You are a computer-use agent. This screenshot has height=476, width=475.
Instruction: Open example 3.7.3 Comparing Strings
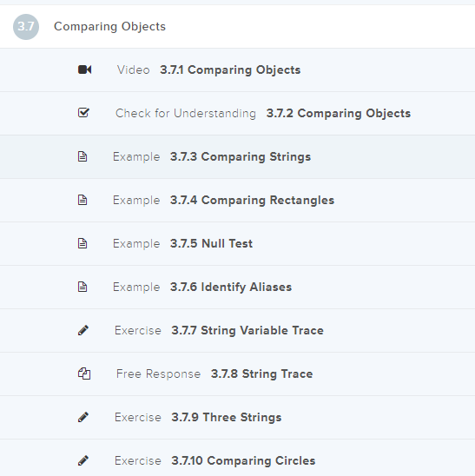(237, 156)
